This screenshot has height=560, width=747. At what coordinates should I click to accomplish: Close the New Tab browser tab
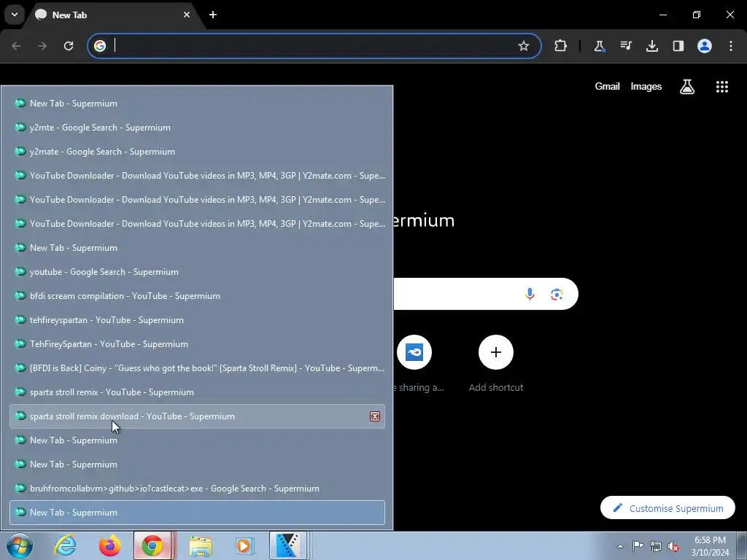[x=187, y=15]
